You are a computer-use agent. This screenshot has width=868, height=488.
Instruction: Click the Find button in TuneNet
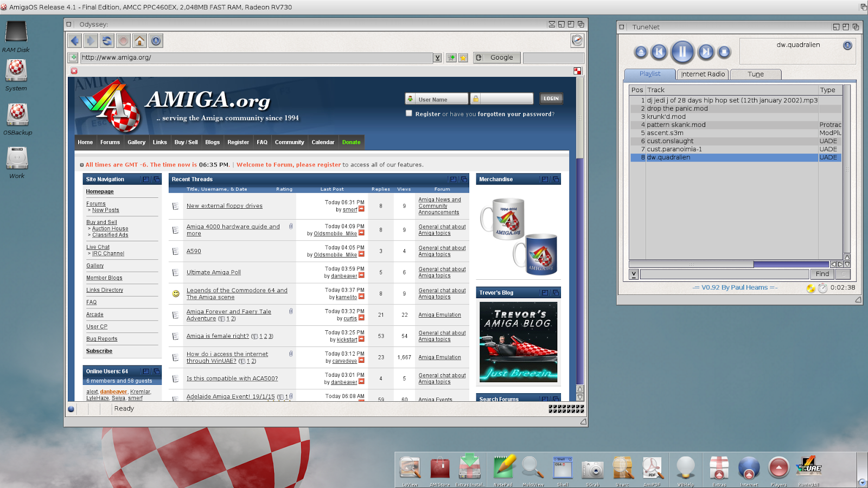(x=822, y=274)
